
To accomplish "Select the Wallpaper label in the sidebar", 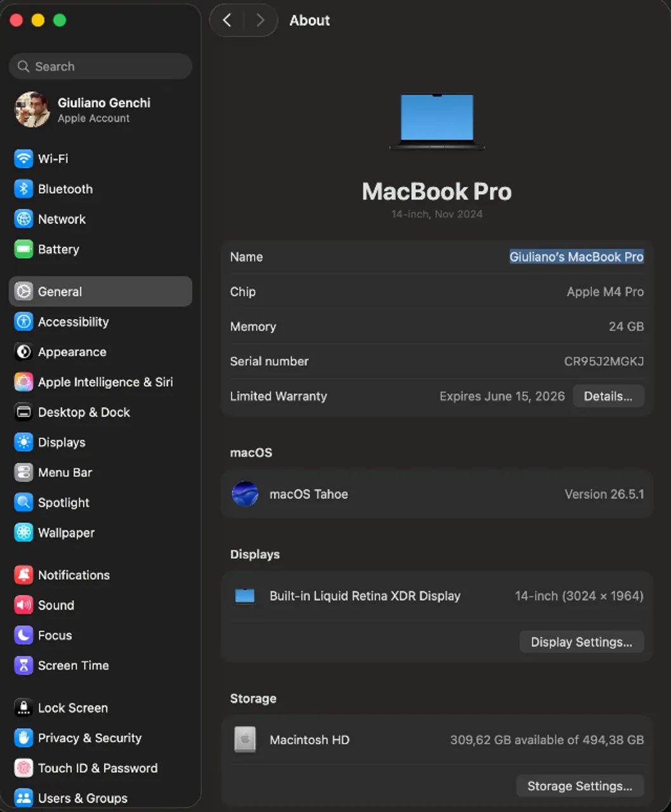I will click(66, 533).
